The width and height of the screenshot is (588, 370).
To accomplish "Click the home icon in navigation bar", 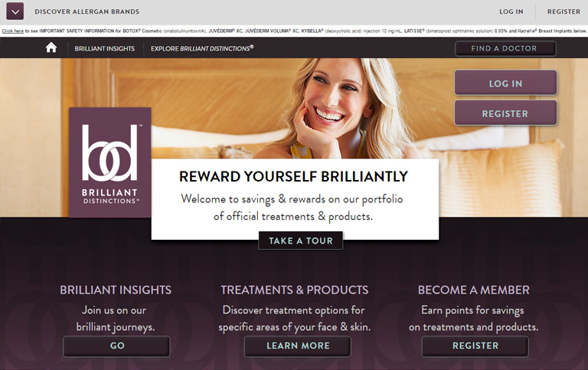I will [51, 47].
